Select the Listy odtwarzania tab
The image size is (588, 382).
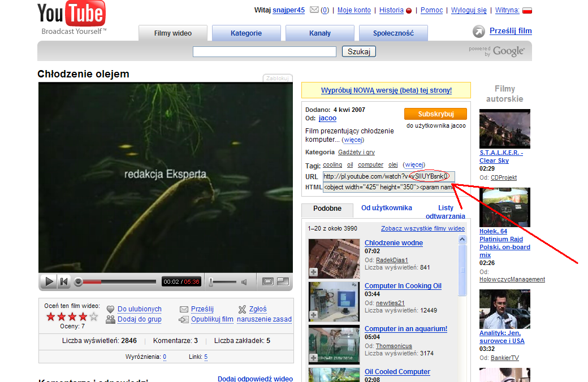coord(446,212)
